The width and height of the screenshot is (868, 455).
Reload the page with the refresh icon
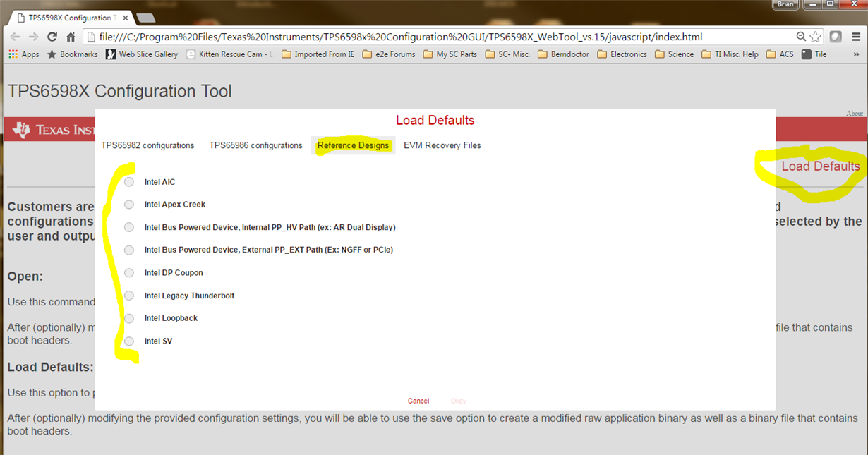(52, 37)
